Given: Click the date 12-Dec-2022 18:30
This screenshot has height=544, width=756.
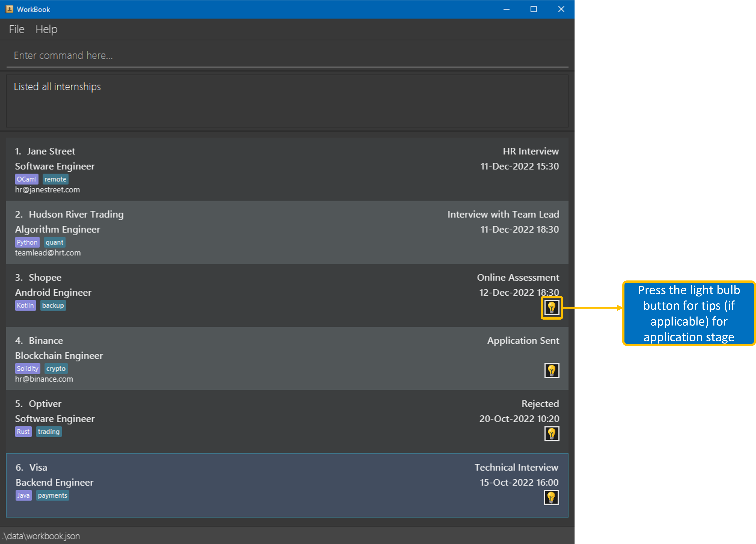Looking at the screenshot, I should [519, 293].
